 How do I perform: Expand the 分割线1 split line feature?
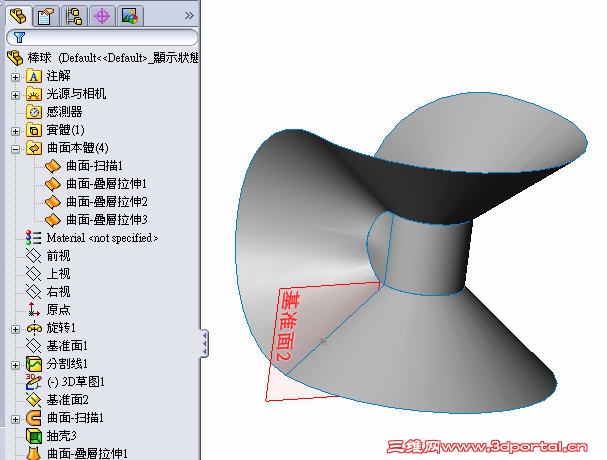(x=15, y=365)
